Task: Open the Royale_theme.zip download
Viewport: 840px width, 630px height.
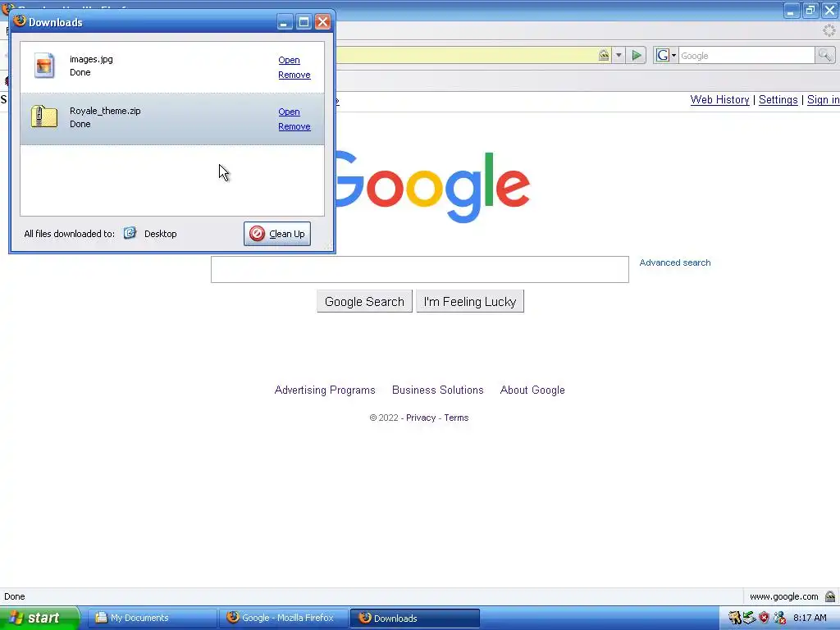Action: pos(289,112)
